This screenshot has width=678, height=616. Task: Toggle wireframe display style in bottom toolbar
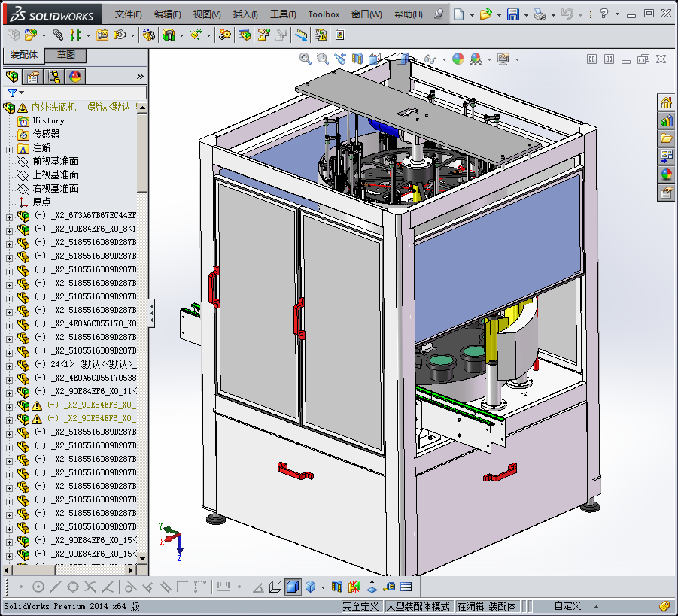[275, 587]
